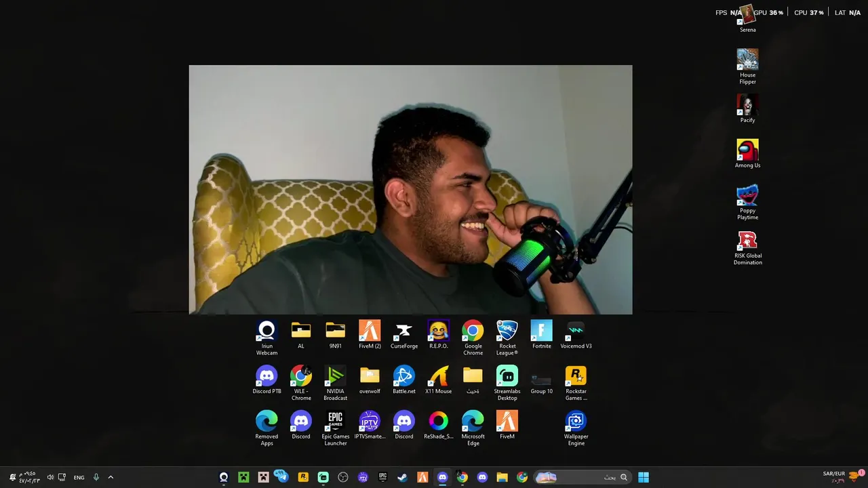Switch to Streamlabs in the taskbar
The image size is (868, 488).
323,477
